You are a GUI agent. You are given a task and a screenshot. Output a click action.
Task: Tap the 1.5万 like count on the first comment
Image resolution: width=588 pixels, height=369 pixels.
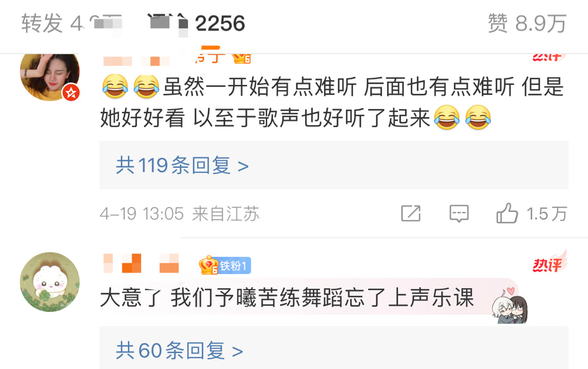pyautogui.click(x=547, y=214)
